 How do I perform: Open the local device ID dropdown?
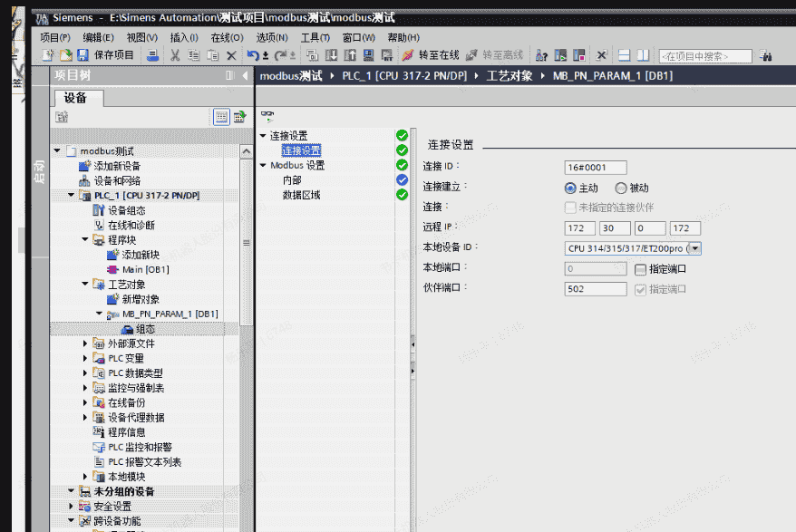pyautogui.click(x=695, y=248)
